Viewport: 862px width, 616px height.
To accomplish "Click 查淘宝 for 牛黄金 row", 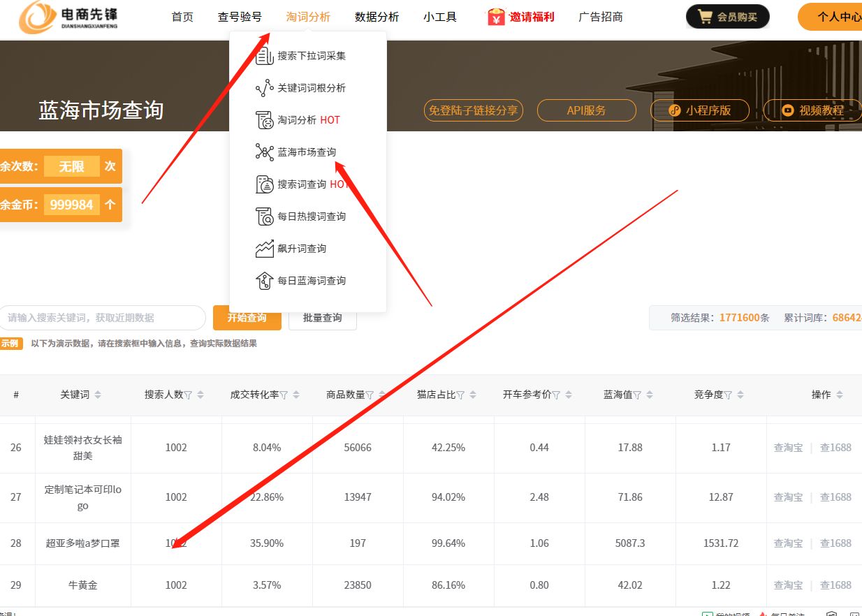I will [788, 585].
